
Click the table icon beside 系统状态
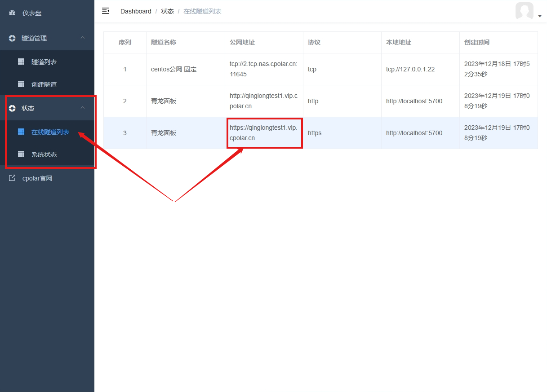point(21,154)
